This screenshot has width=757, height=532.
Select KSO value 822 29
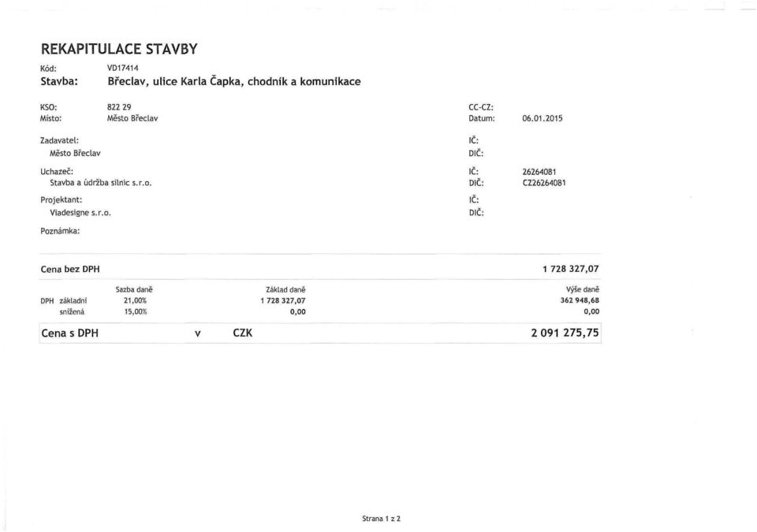click(119, 107)
